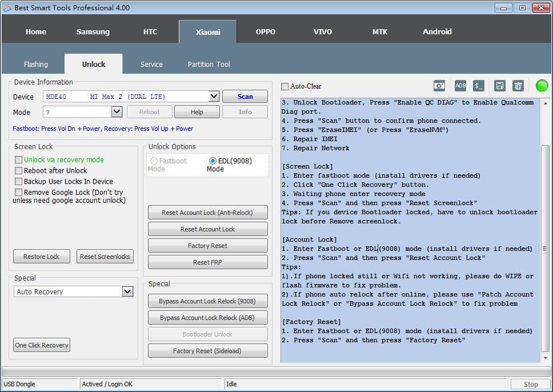This screenshot has width=553, height=392.
Task: Click the Fastboot/Recovery key hint text
Action: pyautogui.click(x=103, y=129)
